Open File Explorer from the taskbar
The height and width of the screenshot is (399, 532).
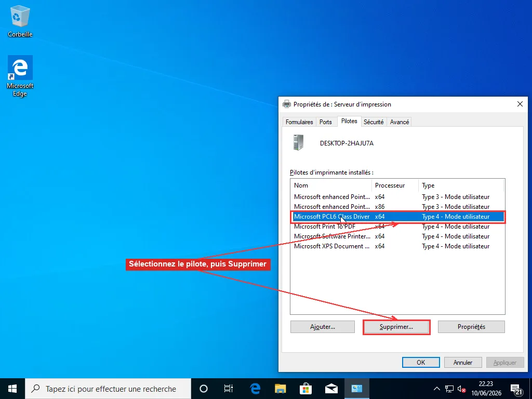(280, 389)
